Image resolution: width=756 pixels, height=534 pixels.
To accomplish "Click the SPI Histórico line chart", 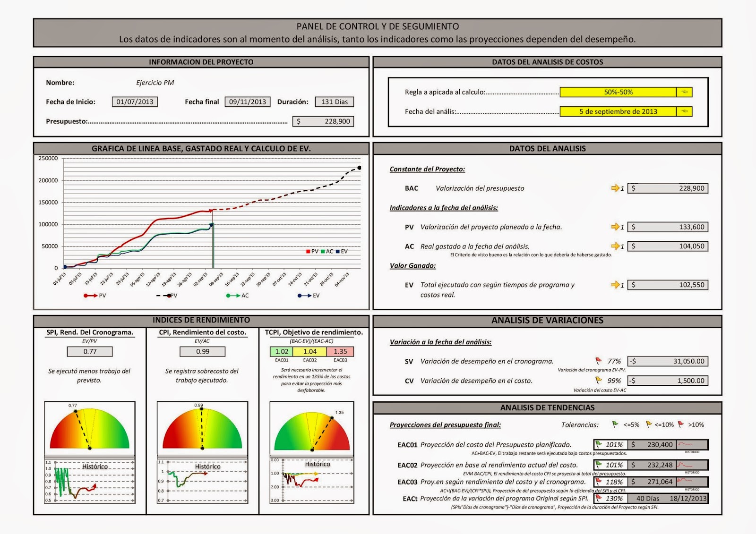I will pyautogui.click(x=90, y=481).
